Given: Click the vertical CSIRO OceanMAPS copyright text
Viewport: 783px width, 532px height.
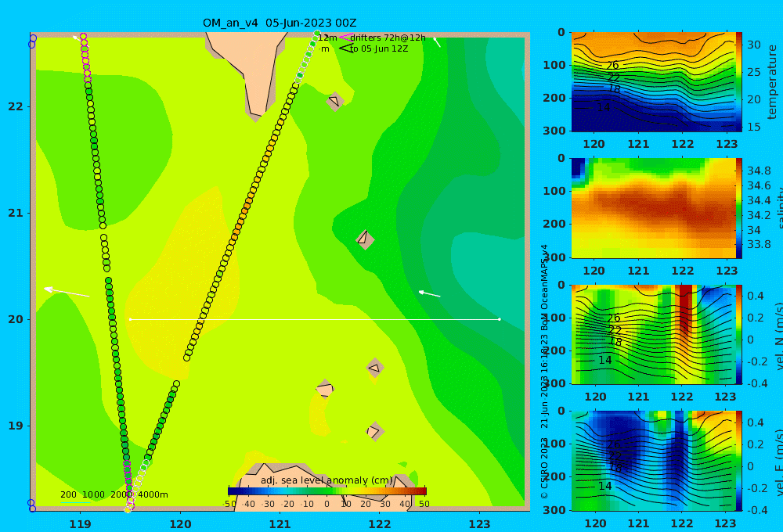Looking at the screenshot, I should tap(544, 372).
